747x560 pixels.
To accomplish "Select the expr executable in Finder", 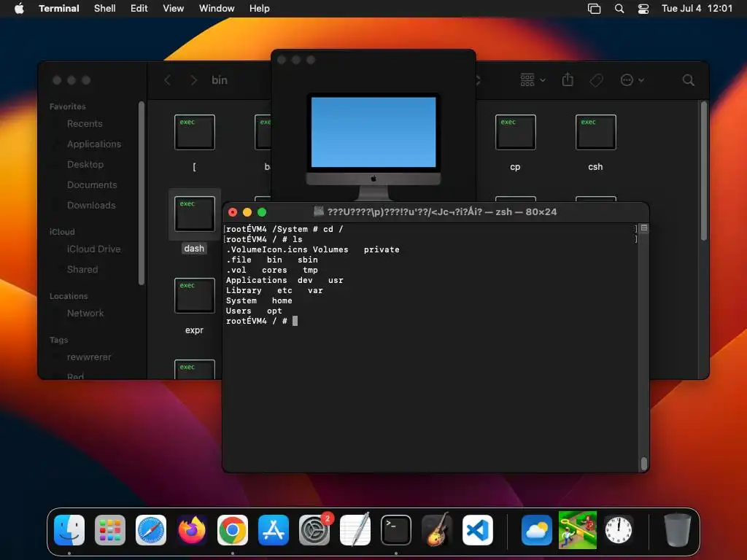I will coord(194,296).
